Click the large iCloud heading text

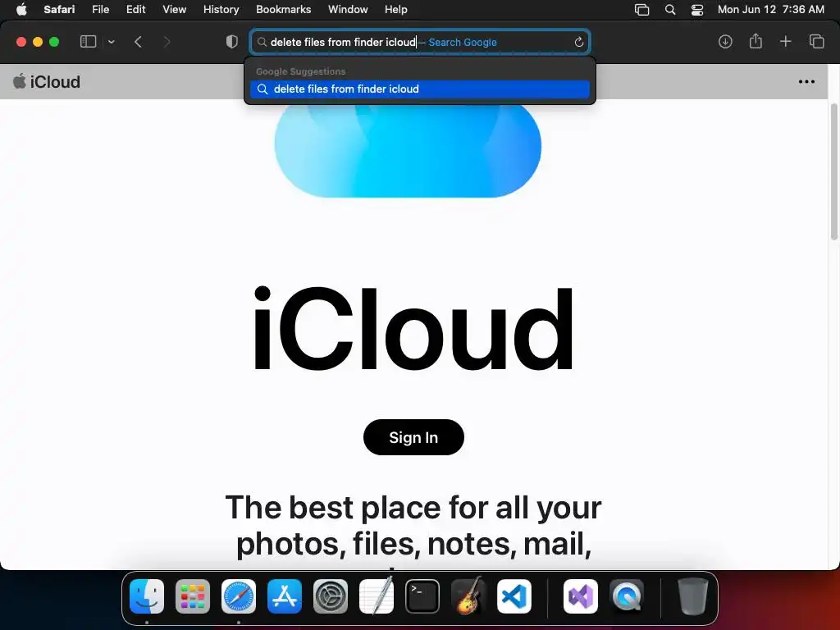(413, 328)
